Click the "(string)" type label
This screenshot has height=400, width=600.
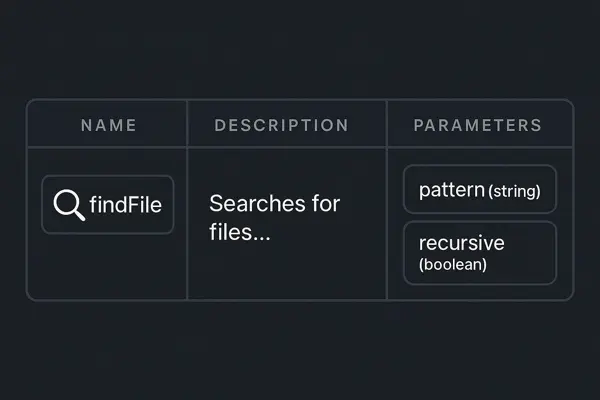pyautogui.click(x=514, y=191)
